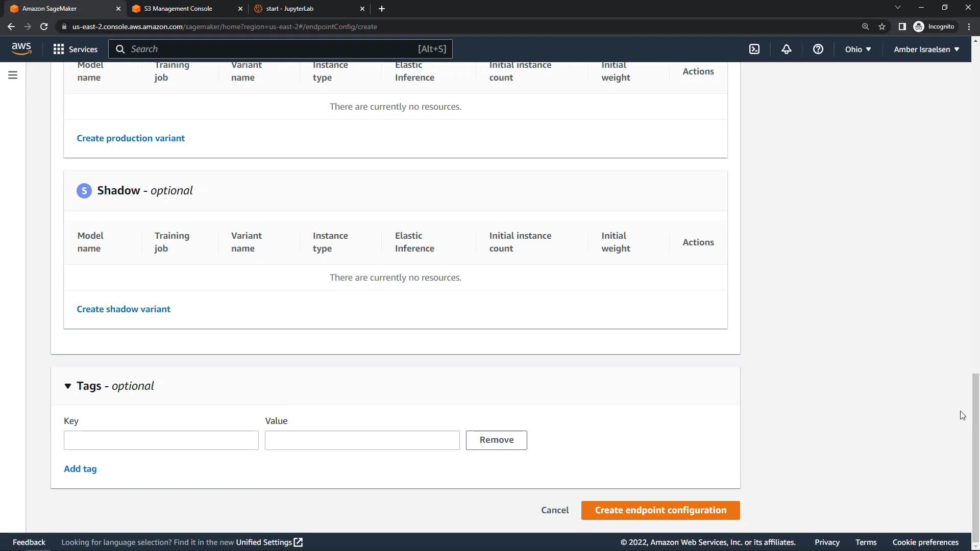
Task: Click the Remove tag button
Action: point(496,440)
